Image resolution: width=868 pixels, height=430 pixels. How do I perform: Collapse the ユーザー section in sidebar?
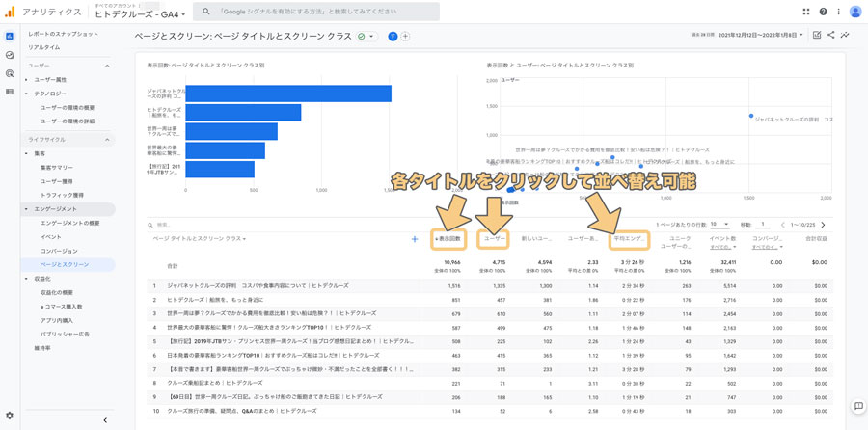107,66
